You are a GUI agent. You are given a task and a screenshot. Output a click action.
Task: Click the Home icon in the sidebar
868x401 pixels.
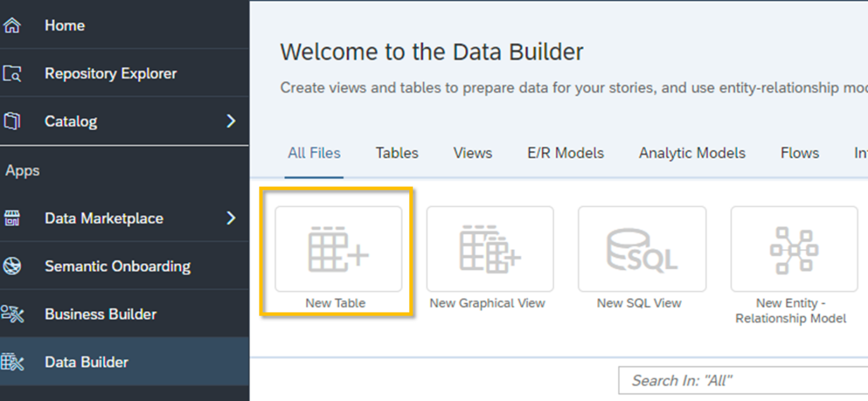coord(15,25)
